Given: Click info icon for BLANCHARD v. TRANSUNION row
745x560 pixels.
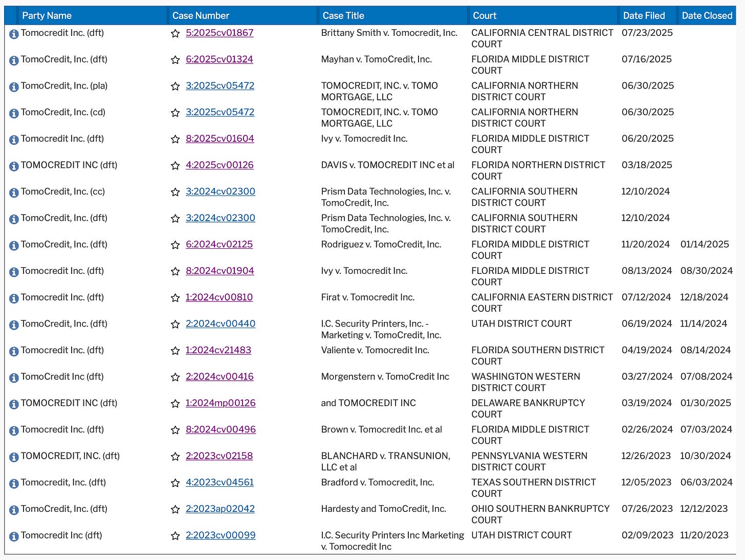Looking at the screenshot, I should pos(14,458).
